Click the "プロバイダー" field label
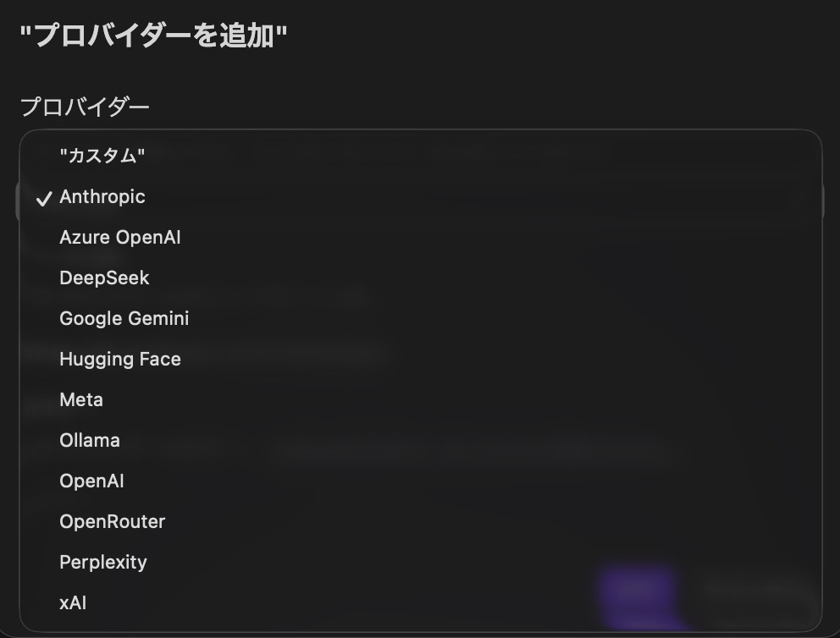This screenshot has height=638, width=840. (85, 107)
